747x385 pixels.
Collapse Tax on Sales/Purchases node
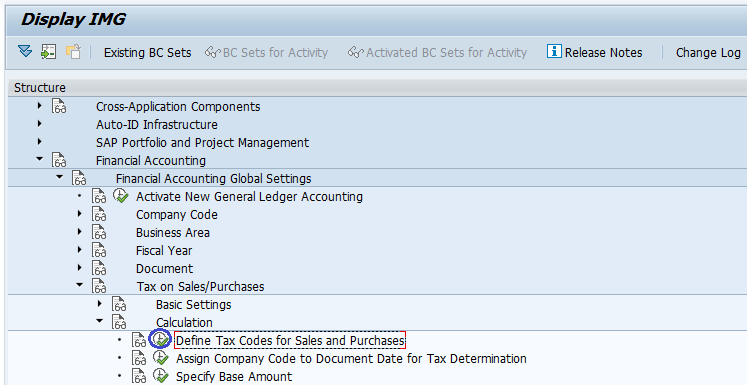pos(80,285)
